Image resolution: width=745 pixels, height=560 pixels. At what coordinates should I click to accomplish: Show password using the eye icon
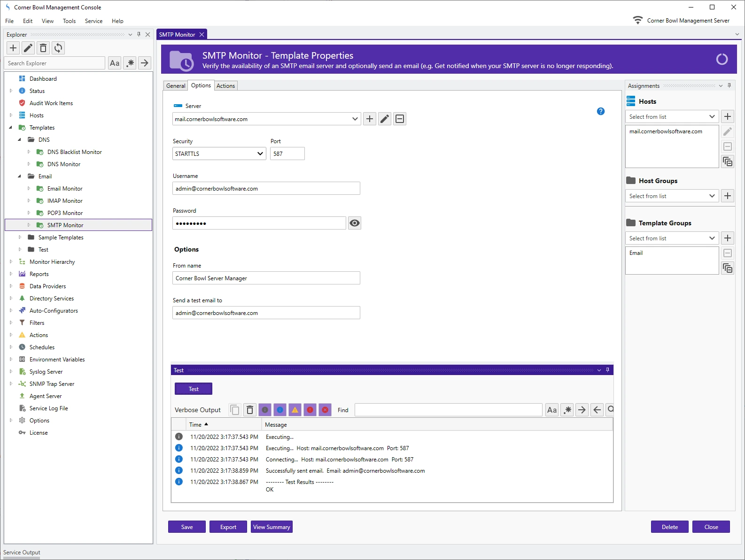[x=355, y=223]
